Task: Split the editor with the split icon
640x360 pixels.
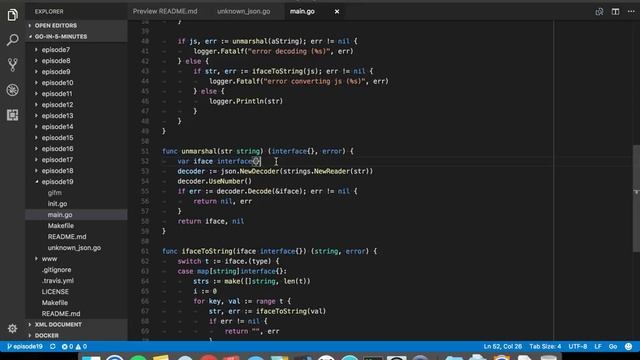Action: click(x=615, y=11)
